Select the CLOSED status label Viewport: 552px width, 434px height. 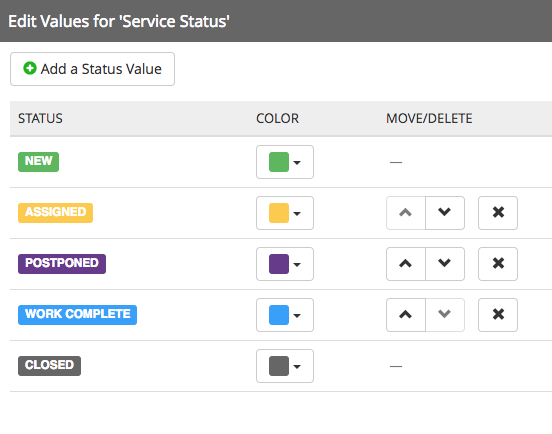(x=49, y=366)
